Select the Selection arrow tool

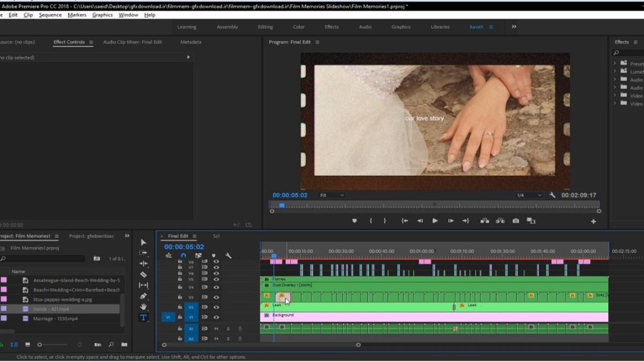pos(143,242)
